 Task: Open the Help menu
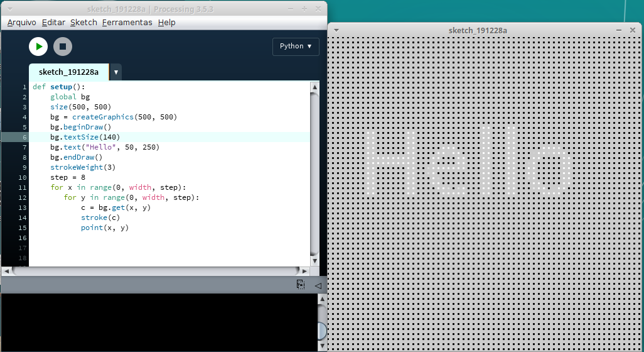pyautogui.click(x=167, y=23)
